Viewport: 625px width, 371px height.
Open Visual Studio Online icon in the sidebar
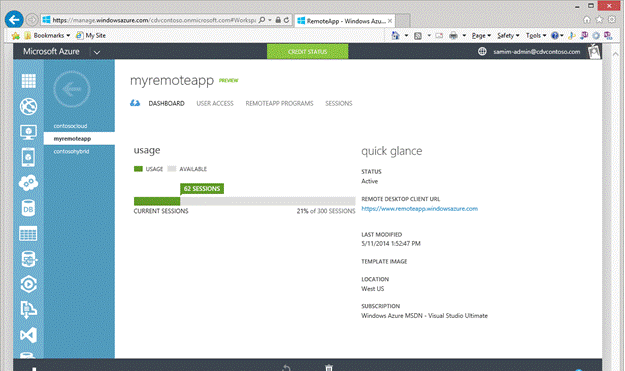click(x=28, y=335)
